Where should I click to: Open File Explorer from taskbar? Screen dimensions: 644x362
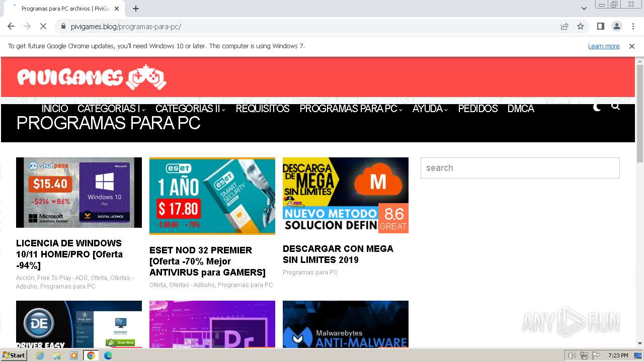tap(57, 355)
